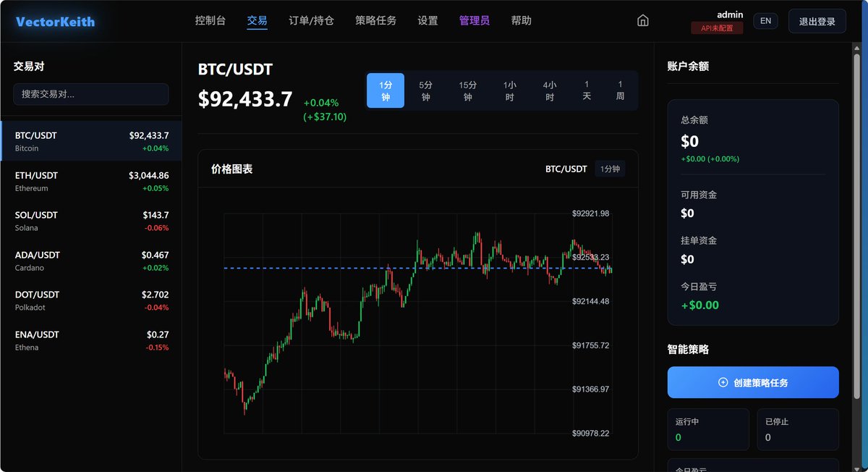
Task: Click the admin username
Action: point(730,14)
